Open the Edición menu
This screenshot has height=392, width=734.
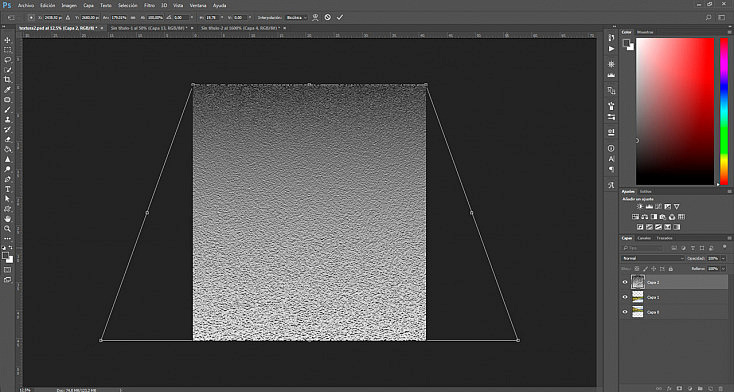[47, 6]
